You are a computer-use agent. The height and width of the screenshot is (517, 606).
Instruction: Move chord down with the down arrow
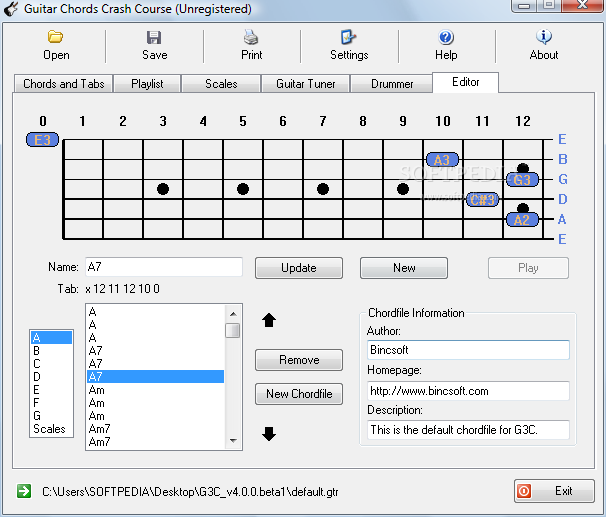point(269,434)
